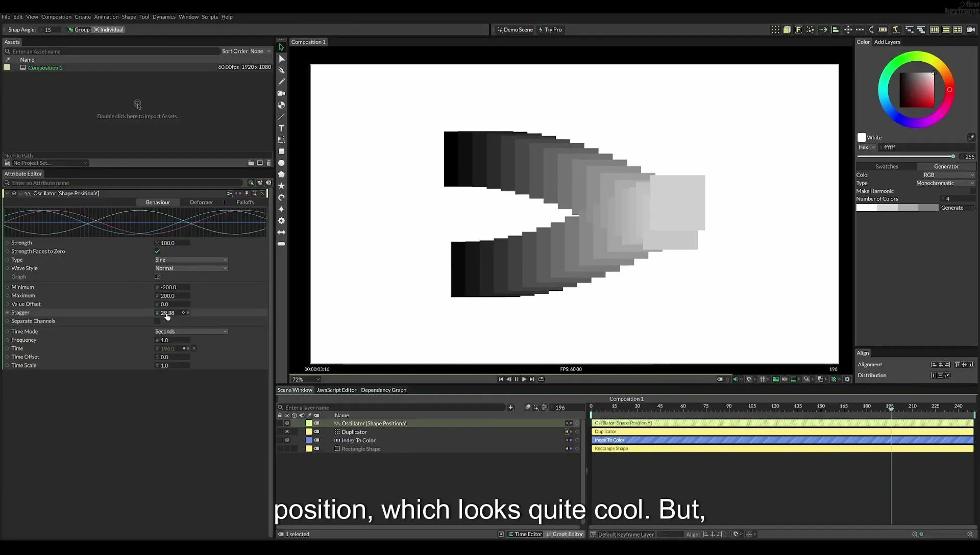Open the Wave Style dropdown
980x555 pixels.
coord(191,268)
